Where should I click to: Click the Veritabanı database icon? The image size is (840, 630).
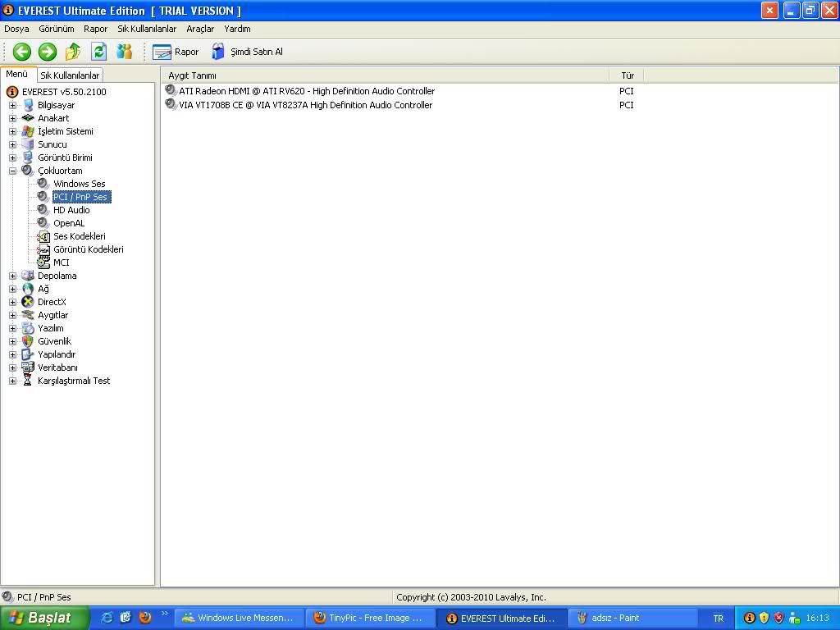tap(28, 367)
